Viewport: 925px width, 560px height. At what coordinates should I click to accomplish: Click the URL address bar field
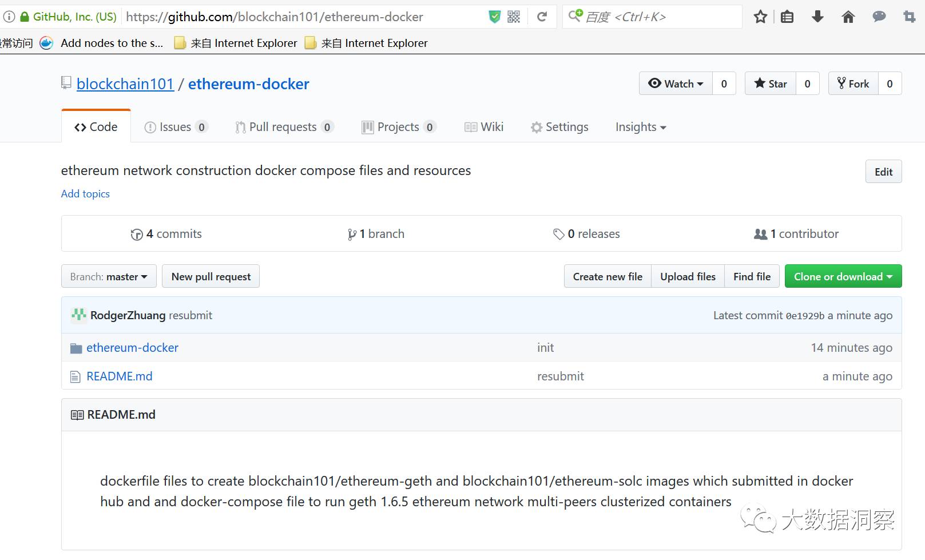(x=303, y=17)
